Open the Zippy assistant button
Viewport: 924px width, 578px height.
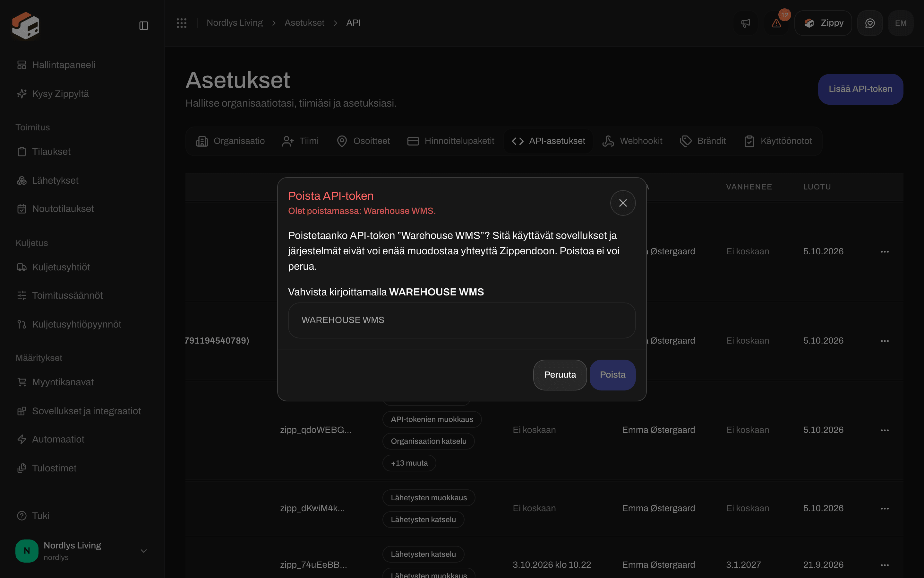point(823,23)
